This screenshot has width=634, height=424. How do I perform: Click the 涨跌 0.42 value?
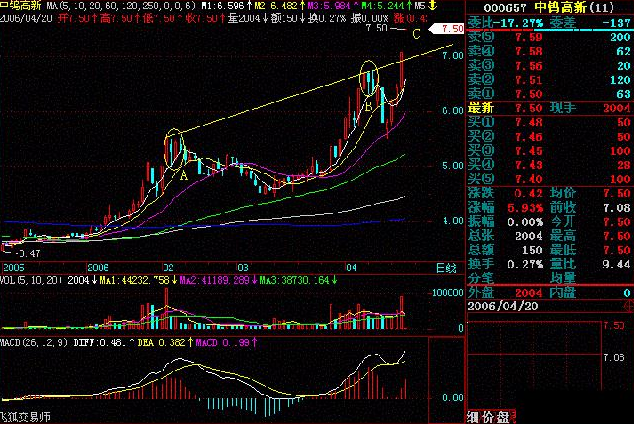click(x=528, y=194)
